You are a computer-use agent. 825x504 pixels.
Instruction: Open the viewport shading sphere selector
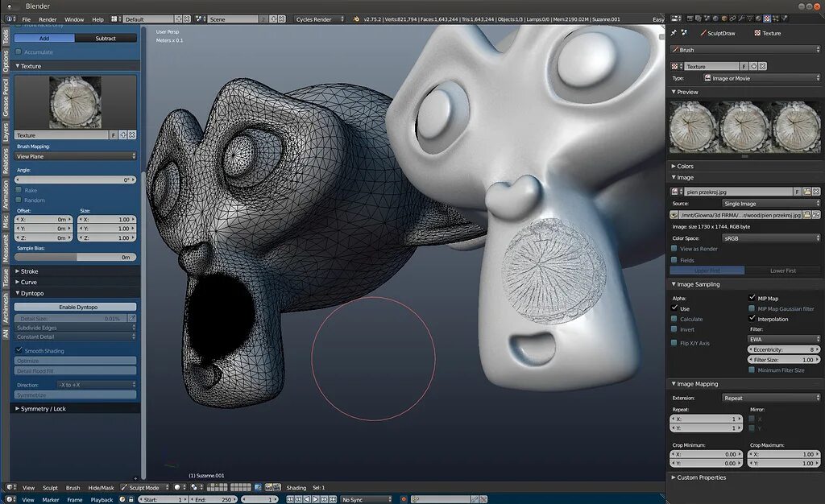[x=180, y=487]
